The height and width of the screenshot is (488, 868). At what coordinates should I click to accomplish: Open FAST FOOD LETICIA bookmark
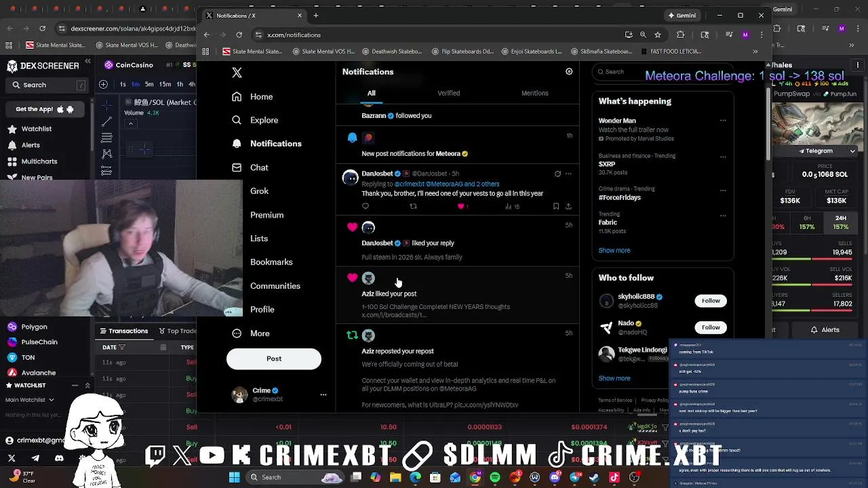671,52
